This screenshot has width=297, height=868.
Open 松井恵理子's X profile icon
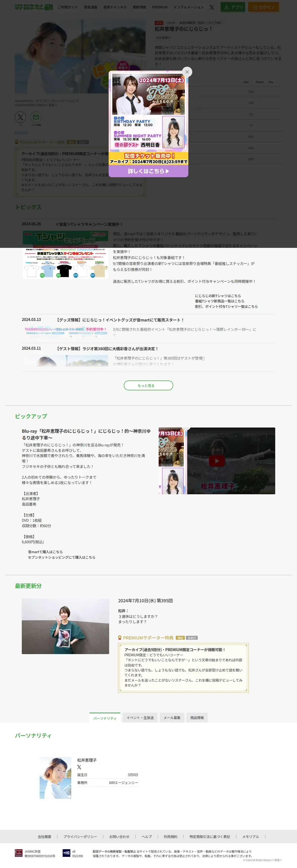point(79,767)
